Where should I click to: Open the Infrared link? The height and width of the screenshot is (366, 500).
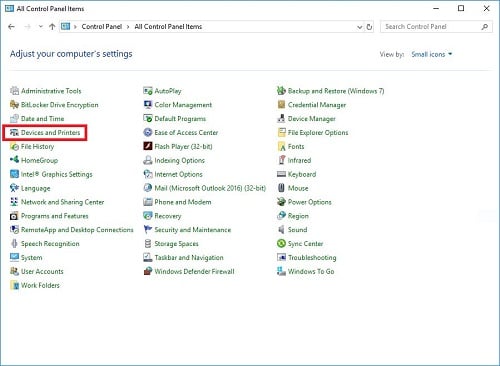299,160
